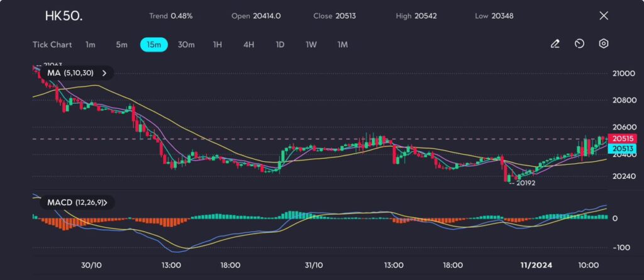Select the 1W weekly timeframe

coord(311,45)
